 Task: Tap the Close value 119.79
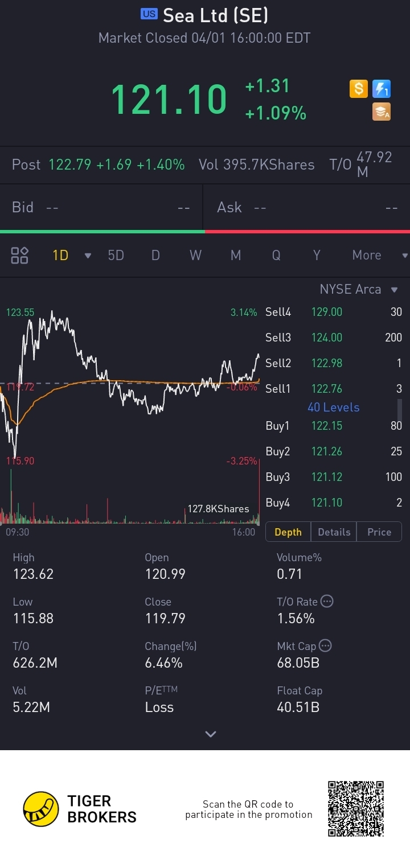[165, 618]
